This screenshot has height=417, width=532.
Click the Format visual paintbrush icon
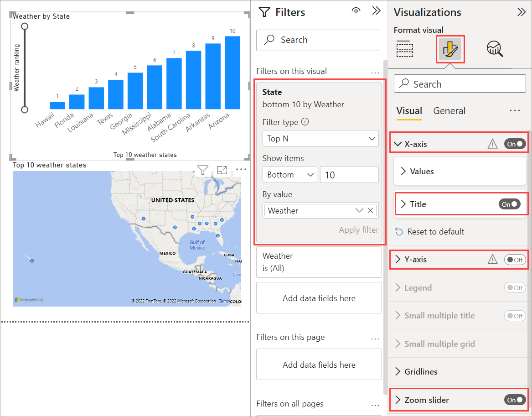[450, 49]
